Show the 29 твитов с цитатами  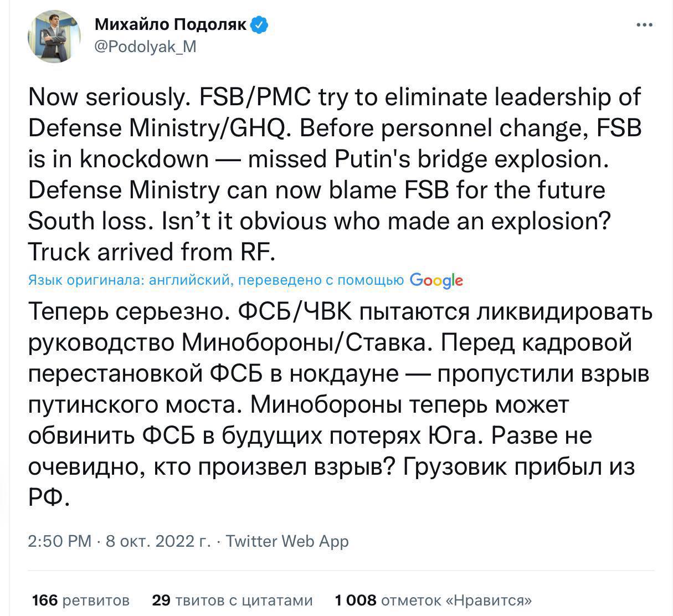pyautogui.click(x=232, y=600)
